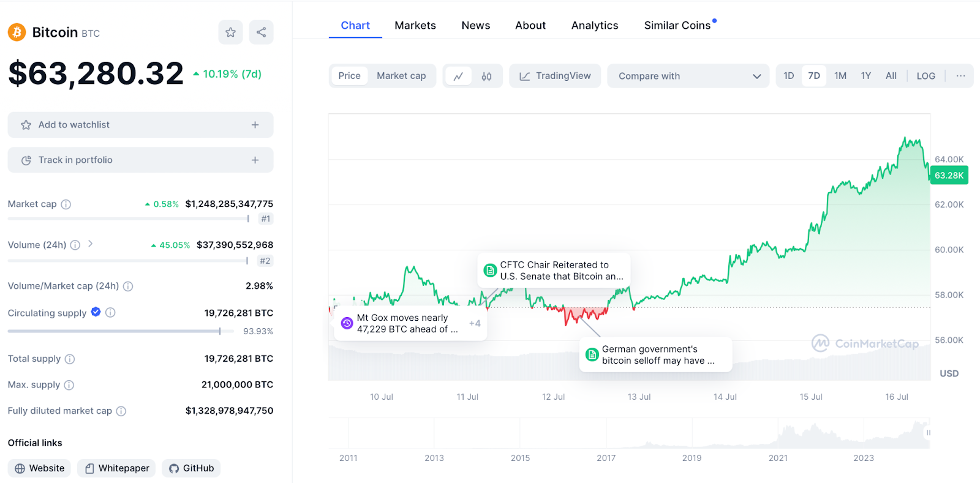This screenshot has width=980, height=483.
Task: Switch to candlestick chart icon
Action: [x=486, y=77]
